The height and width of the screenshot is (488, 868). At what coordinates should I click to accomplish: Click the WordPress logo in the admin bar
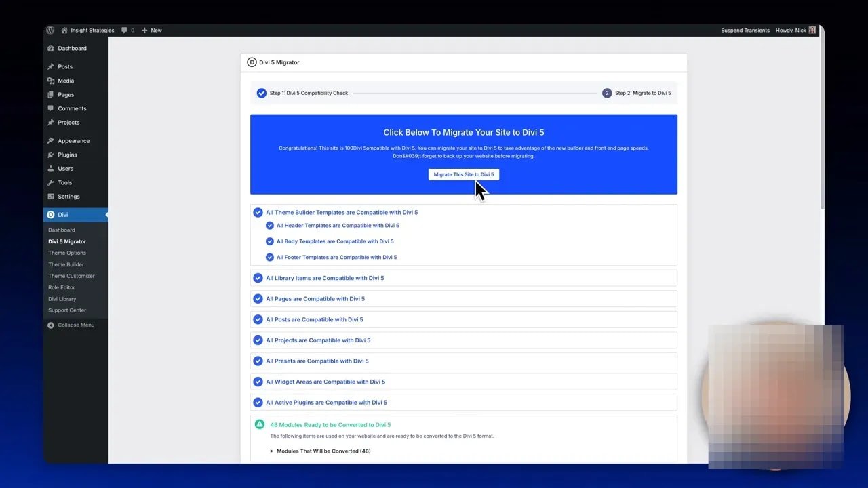point(50,30)
